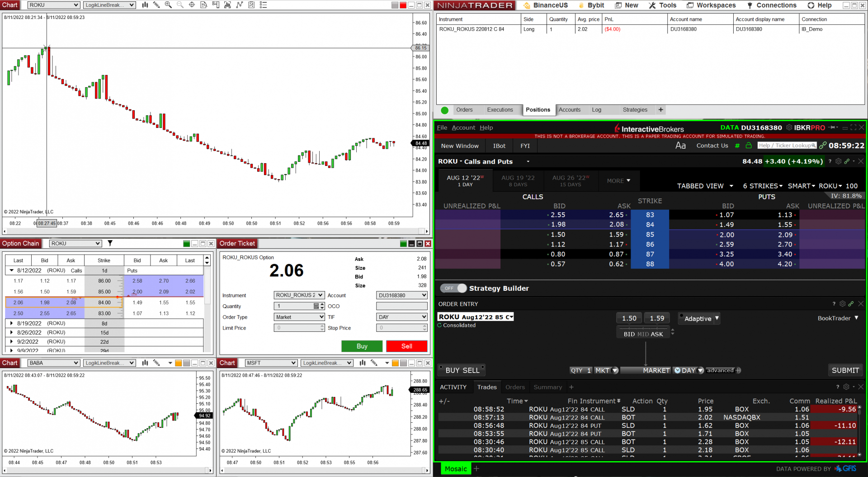868x477 pixels.
Task: Click orange link color swatch in BABA chart
Action: tap(178, 363)
